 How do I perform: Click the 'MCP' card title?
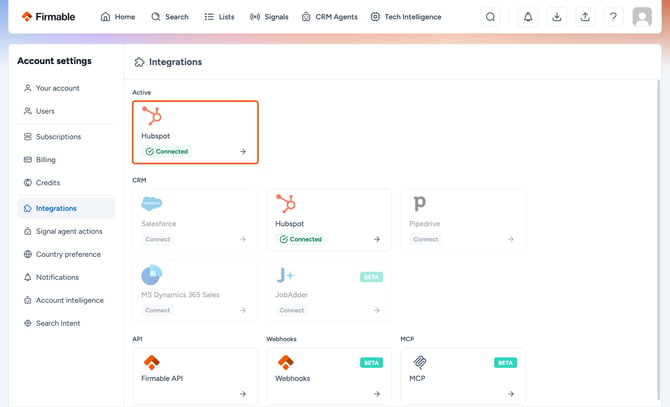pyautogui.click(x=417, y=378)
